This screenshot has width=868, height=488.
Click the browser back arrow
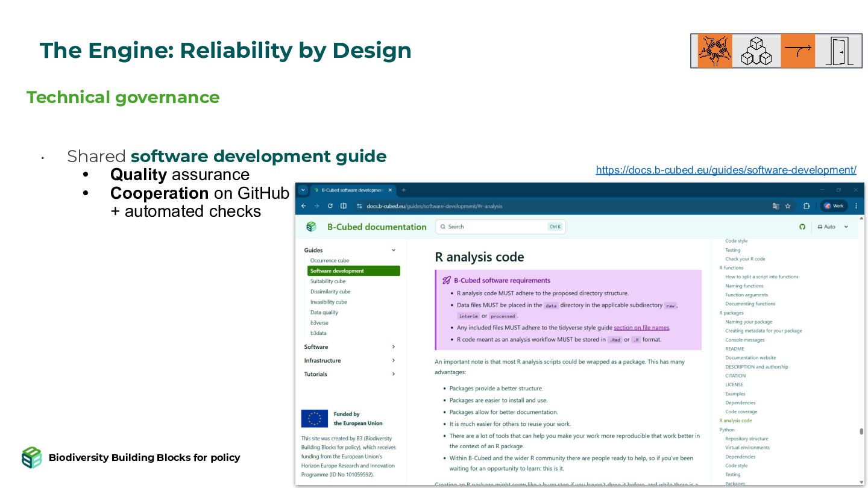click(303, 206)
